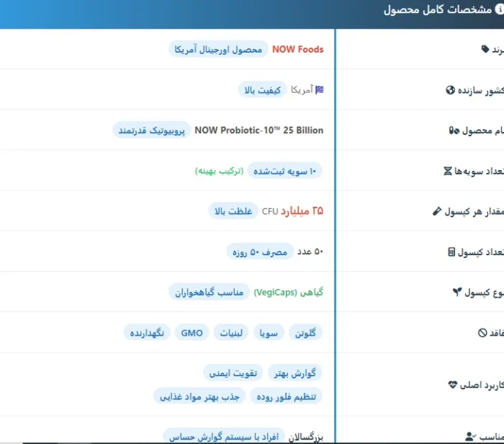The width and height of the screenshot is (504, 444).
Task: Click the کیفیت بالا badge
Action: (263, 90)
